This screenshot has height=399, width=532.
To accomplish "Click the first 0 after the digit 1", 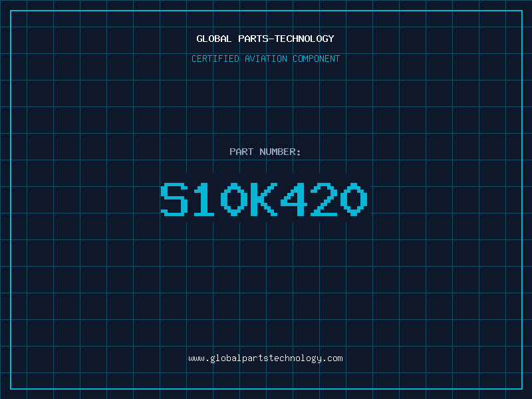I will click(x=234, y=199).
